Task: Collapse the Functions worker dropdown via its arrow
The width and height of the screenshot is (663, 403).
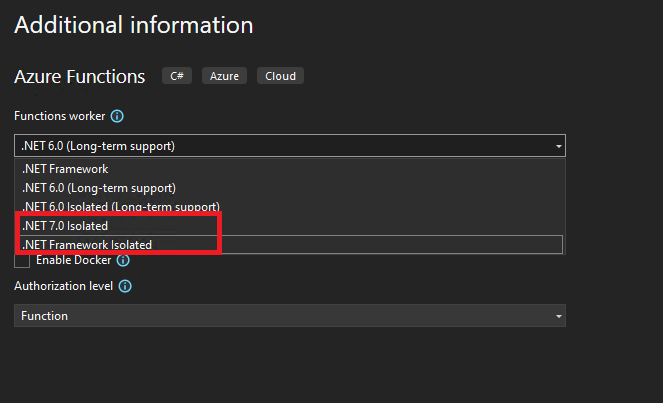Action: tap(559, 146)
